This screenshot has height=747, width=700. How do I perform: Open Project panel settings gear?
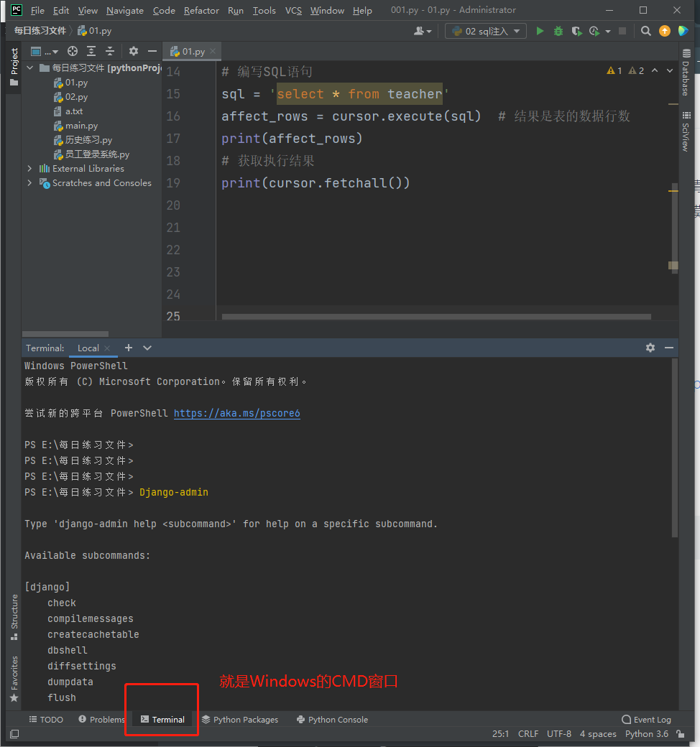[134, 52]
